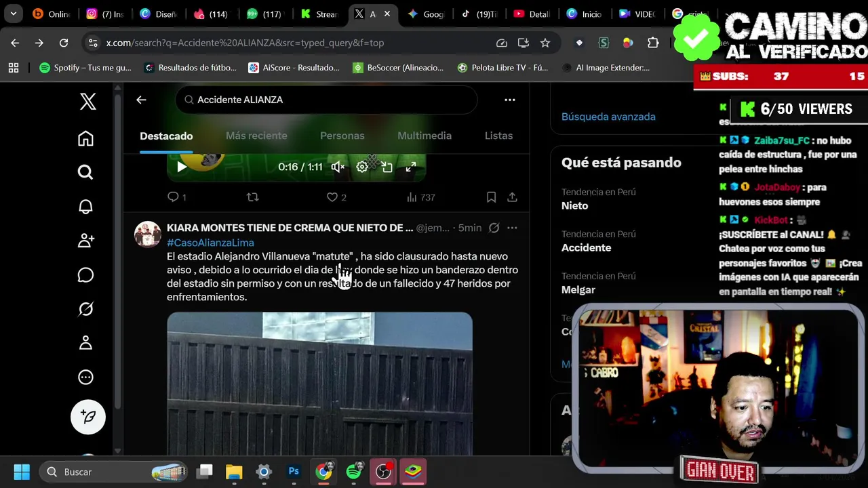
Task: Switch to the TikTok browser tab
Action: coord(480,14)
